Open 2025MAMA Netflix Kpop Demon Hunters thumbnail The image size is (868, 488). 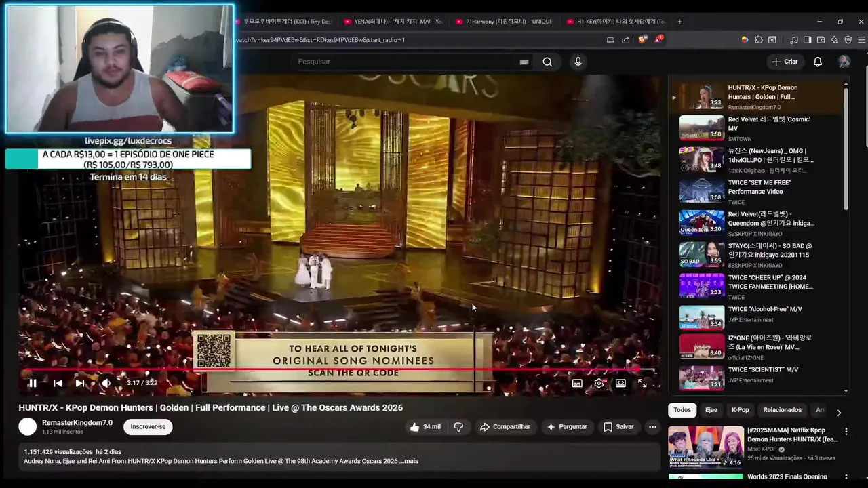click(x=706, y=447)
